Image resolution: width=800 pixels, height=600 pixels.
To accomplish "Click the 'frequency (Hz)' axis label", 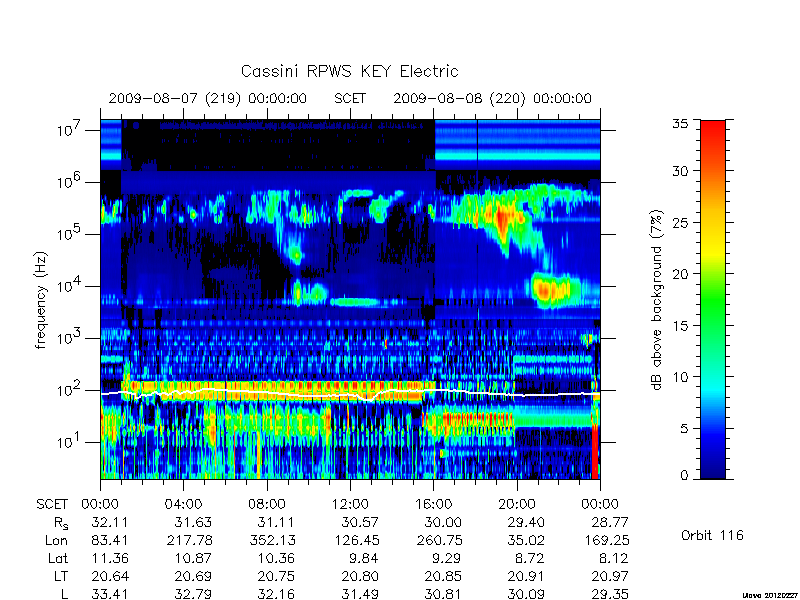I will pyautogui.click(x=41, y=301).
